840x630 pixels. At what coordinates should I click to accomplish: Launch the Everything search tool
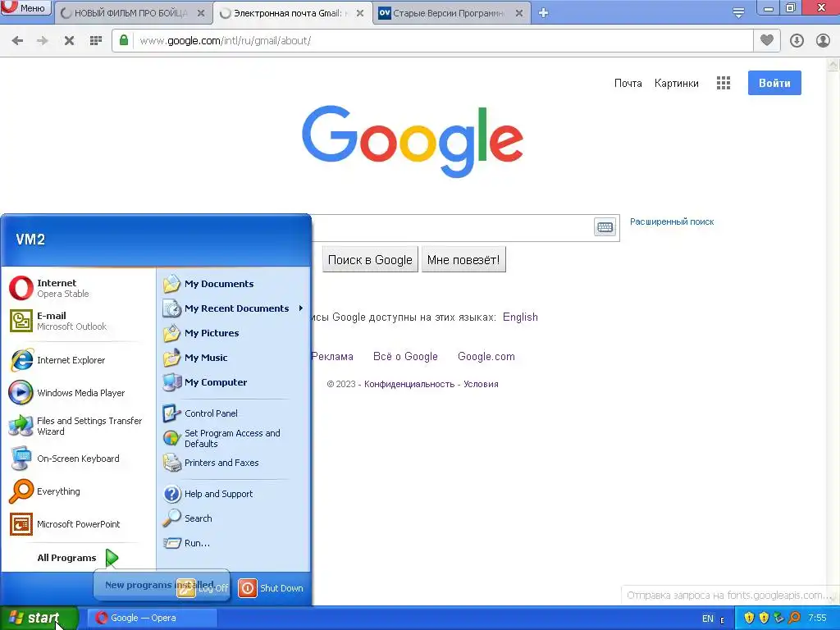coord(78,491)
